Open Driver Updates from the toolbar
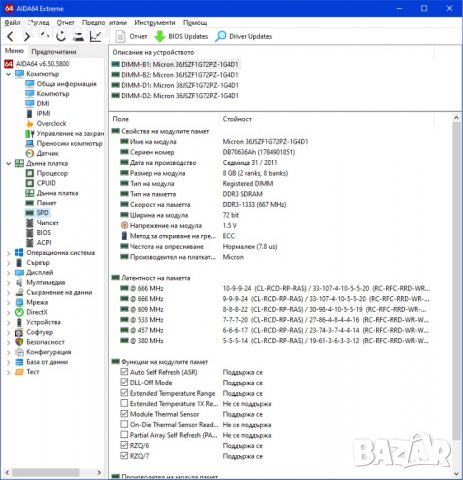Screen dimensions: 463x480 click(244, 36)
